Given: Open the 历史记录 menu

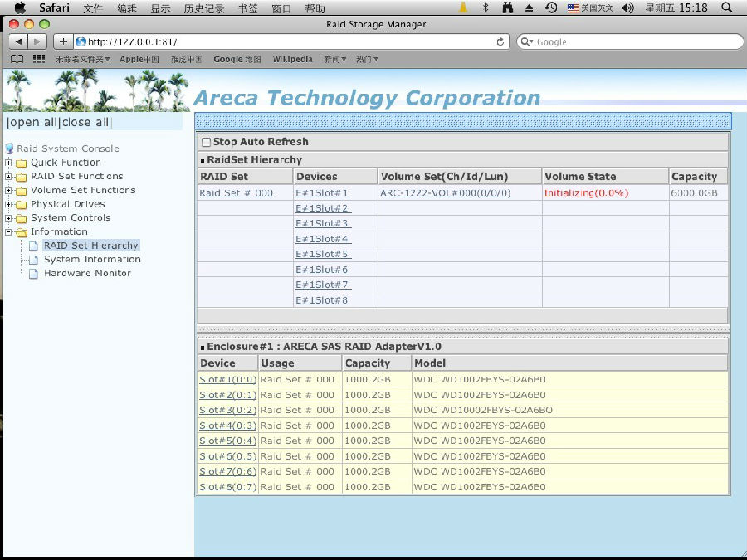Looking at the screenshot, I should [x=204, y=8].
